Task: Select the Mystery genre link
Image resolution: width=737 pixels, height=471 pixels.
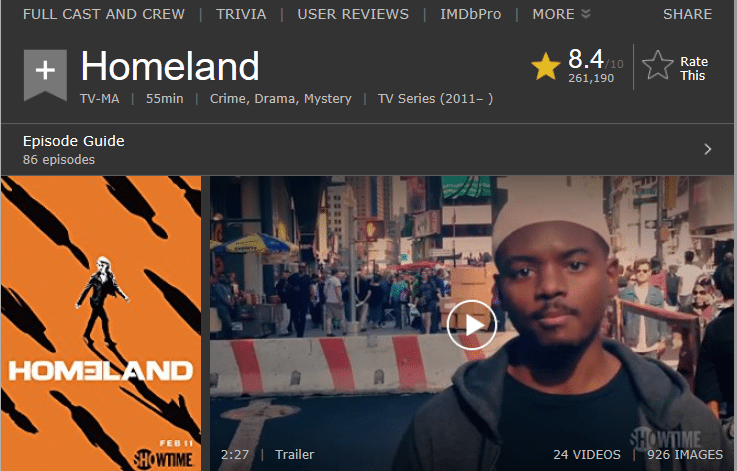Action: (328, 99)
